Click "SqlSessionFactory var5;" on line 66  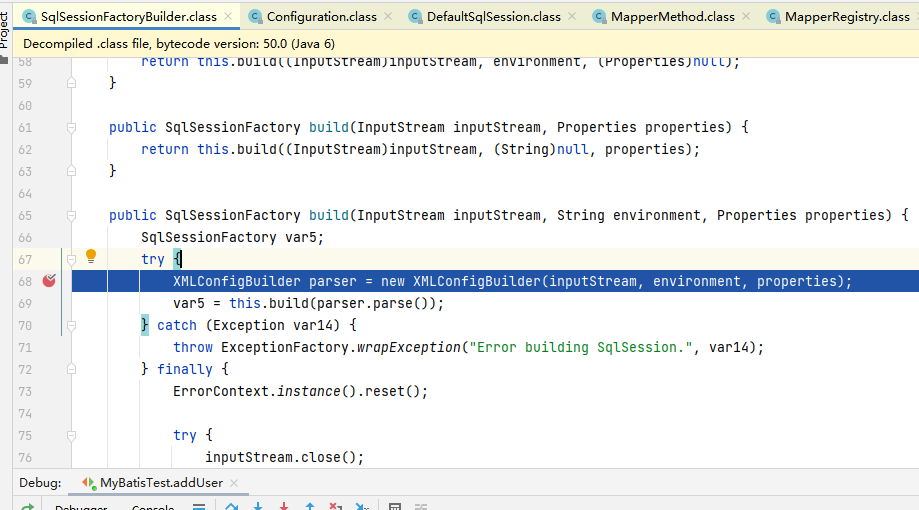(x=232, y=237)
